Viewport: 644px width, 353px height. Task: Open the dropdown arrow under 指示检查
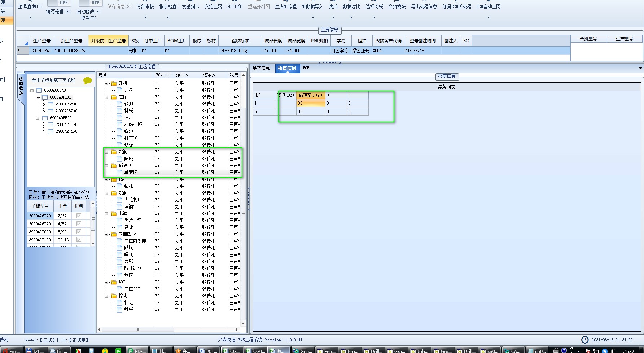[x=168, y=17]
